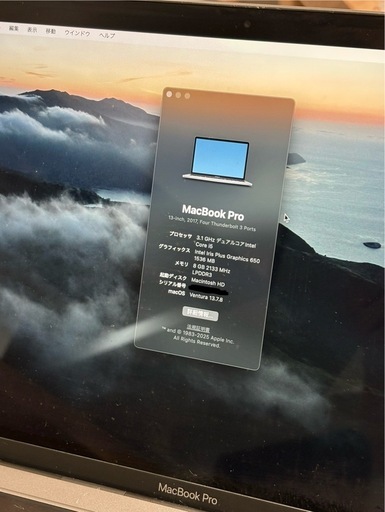The image size is (385, 512).
Task: Click the シリアル番号 label
Action: point(172,284)
